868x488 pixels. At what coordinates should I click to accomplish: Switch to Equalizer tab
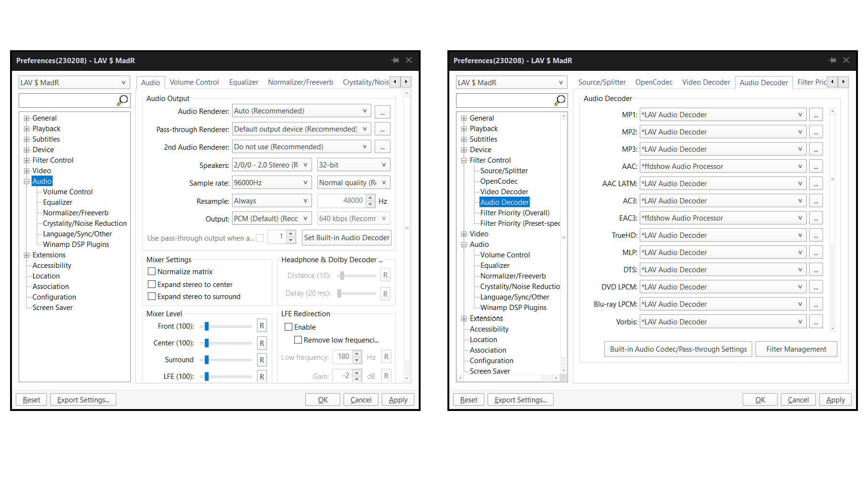244,82
